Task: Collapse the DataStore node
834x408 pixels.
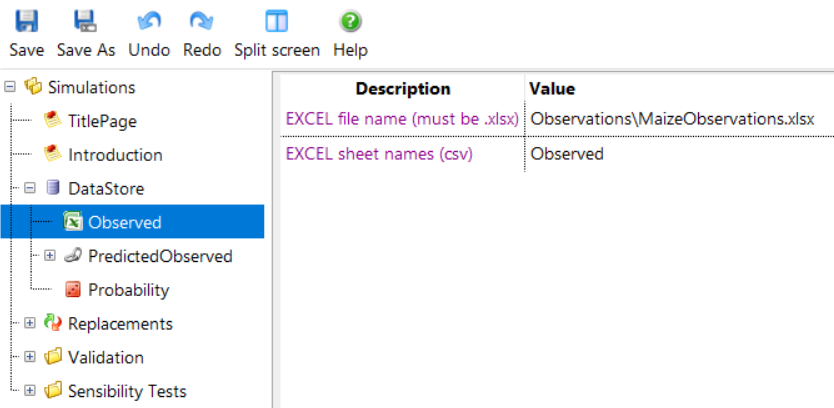Action: pyautogui.click(x=30, y=187)
